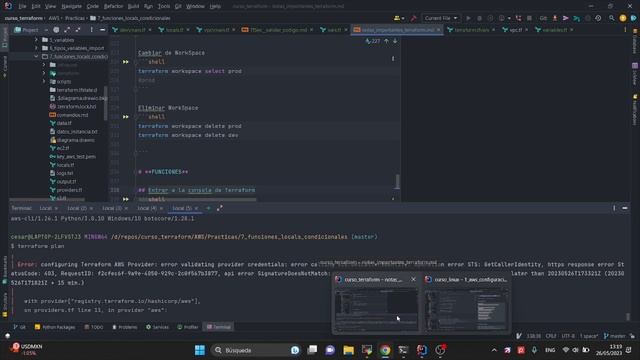Collapse the 7_funciones_locals_condicionales folder

tap(36, 56)
